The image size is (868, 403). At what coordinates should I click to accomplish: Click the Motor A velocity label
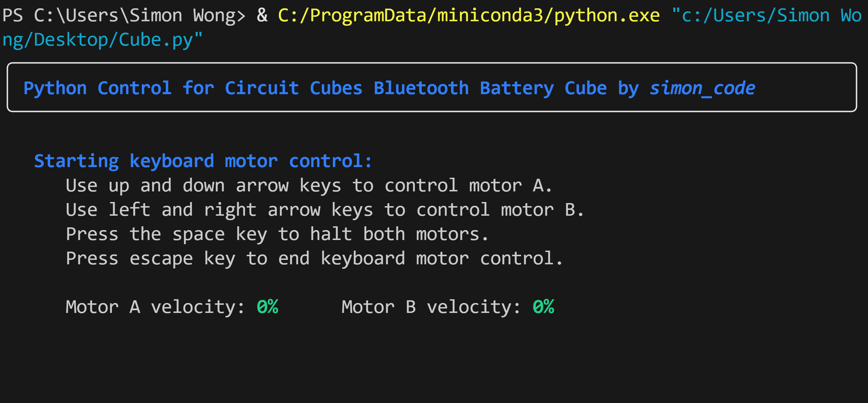155,307
